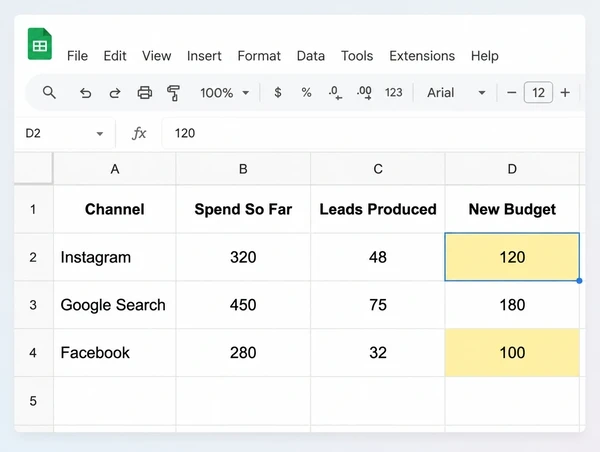Viewport: 600px width, 452px height.
Task: Select the cell with value 32
Action: 378,352
